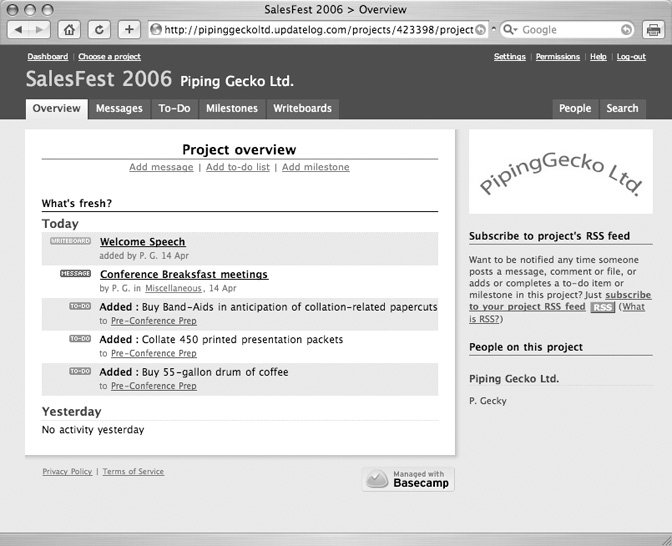Click the print icon in toolbar

[x=653, y=30]
